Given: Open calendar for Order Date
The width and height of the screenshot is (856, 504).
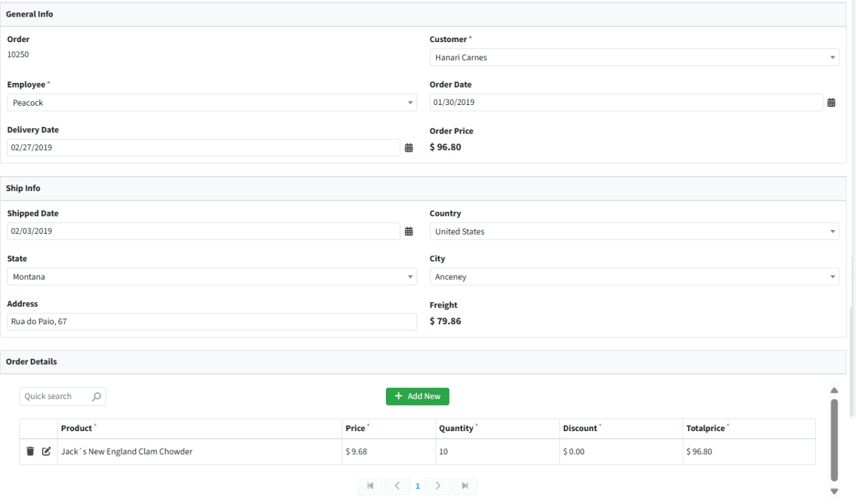Looking at the screenshot, I should (831, 102).
